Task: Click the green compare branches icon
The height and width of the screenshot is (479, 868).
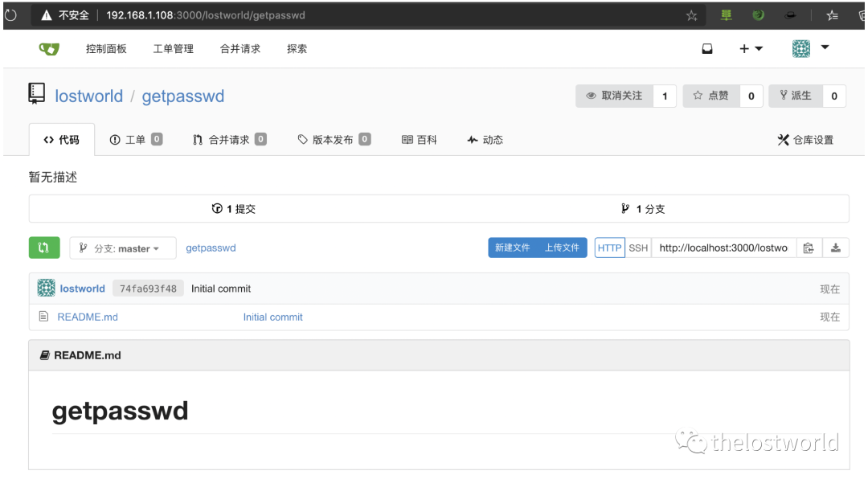Action: pyautogui.click(x=44, y=248)
